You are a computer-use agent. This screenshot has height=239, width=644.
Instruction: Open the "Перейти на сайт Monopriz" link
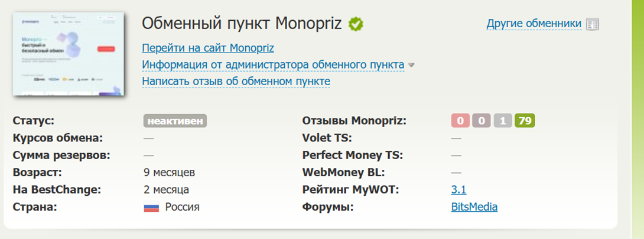[x=208, y=48]
